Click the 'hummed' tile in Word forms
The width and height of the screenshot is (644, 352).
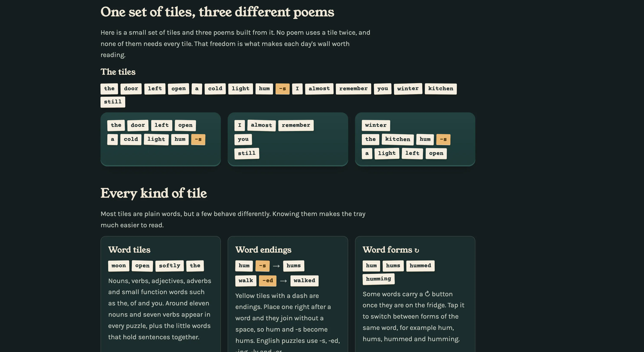pos(420,266)
